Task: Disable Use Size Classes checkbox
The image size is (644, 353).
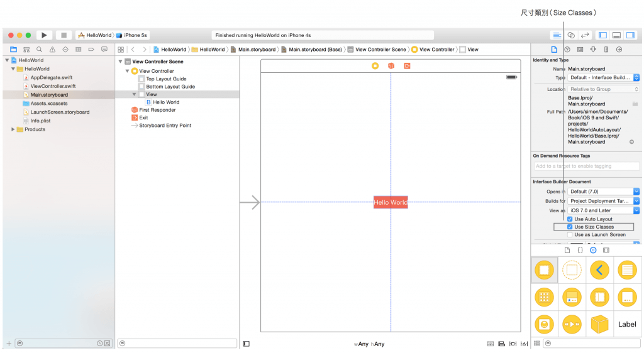Action: [x=570, y=227]
